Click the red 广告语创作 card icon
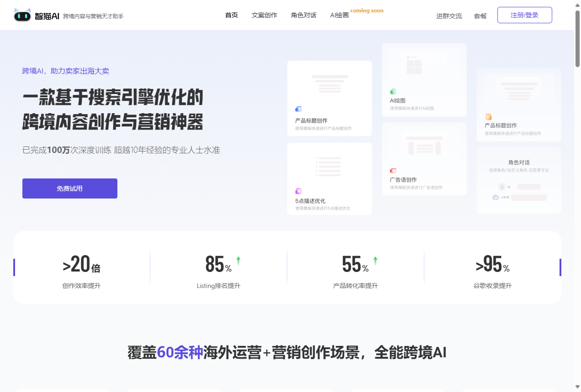Screen dimensions: 581x392 [393, 171]
